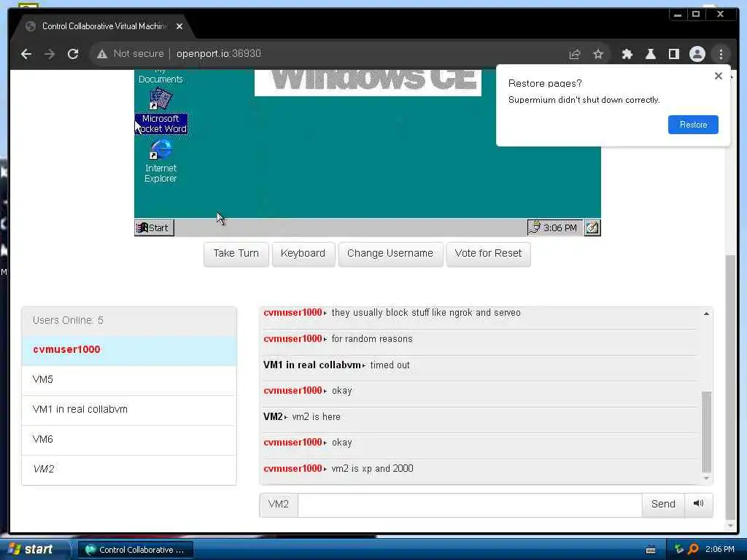Click the network tray icon in XP taskbar
Image resolution: width=747 pixels, height=560 pixels.
point(679,550)
